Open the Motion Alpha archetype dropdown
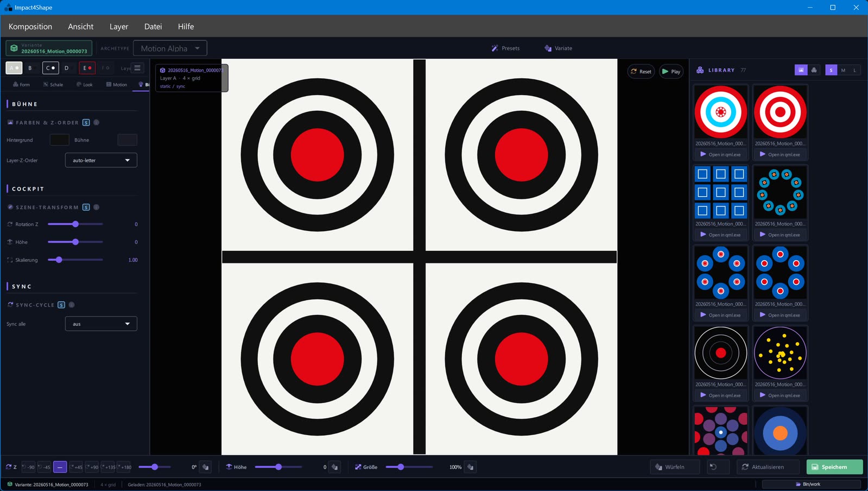The image size is (868, 491). [x=170, y=48]
